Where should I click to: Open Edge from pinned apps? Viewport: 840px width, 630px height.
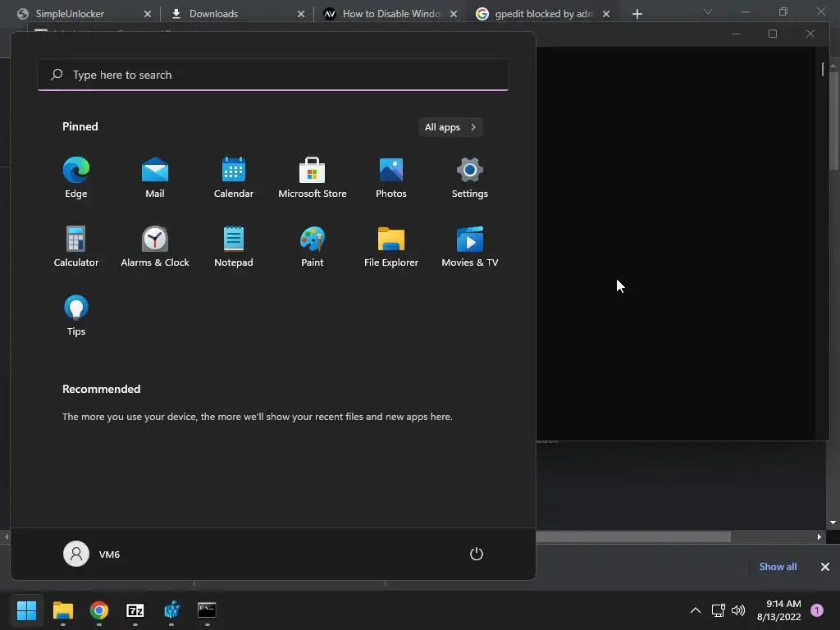[x=76, y=178]
